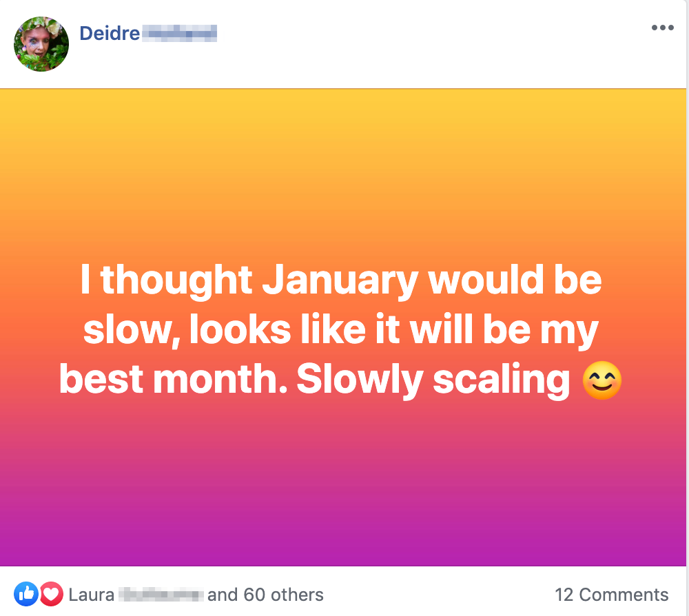The width and height of the screenshot is (689, 616).
Task: Click the blurred surname next to Deidre
Action: click(179, 33)
